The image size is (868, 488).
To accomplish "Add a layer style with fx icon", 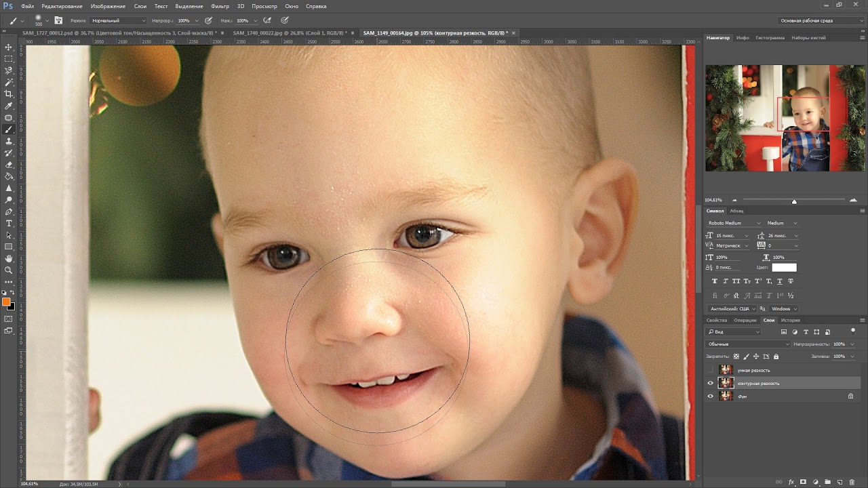I will [791, 482].
